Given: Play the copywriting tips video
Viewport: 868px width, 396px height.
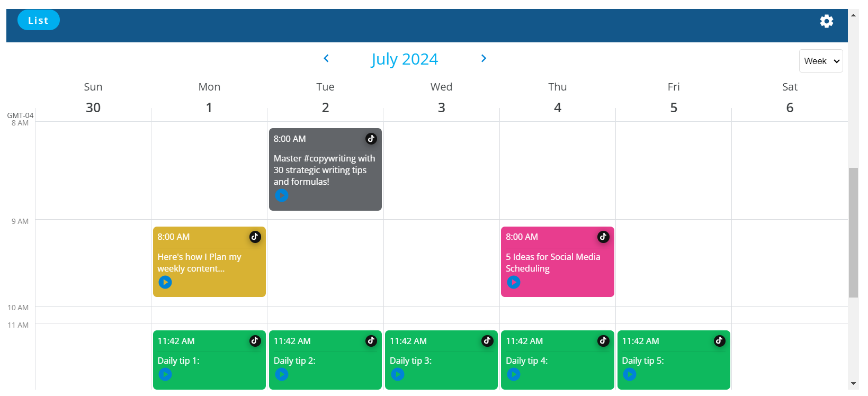Looking at the screenshot, I should (282, 195).
